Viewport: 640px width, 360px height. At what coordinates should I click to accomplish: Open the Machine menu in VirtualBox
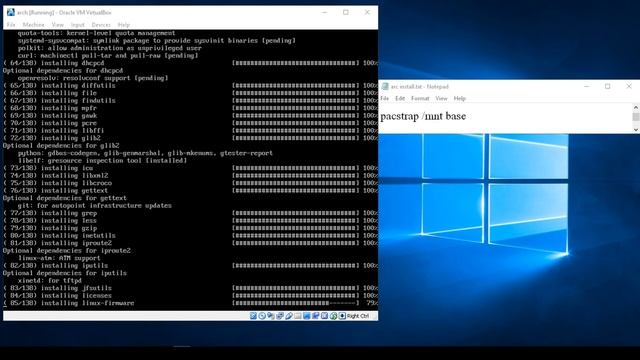pyautogui.click(x=33, y=25)
